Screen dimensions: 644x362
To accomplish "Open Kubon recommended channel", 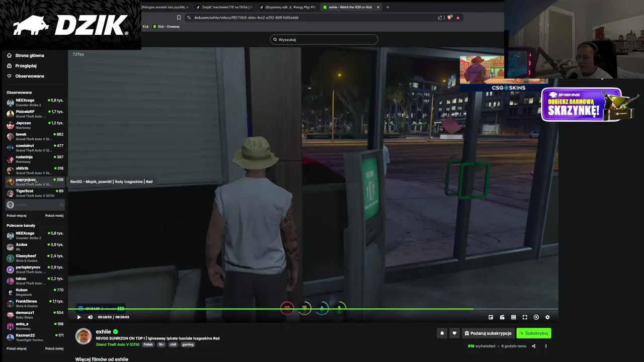I will tap(35, 292).
